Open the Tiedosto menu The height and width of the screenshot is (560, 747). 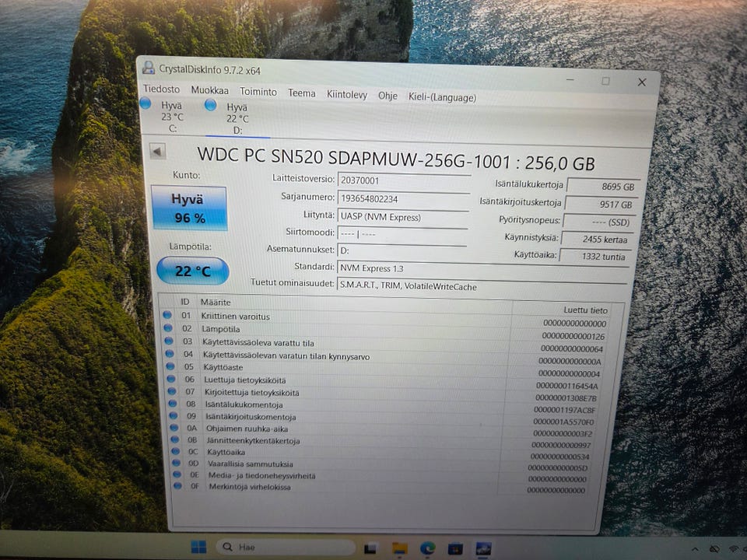coord(162,89)
